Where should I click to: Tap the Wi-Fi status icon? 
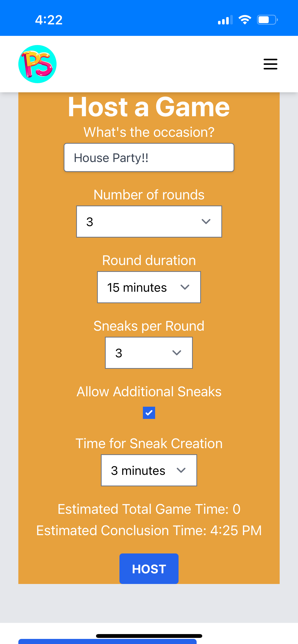coord(245,20)
